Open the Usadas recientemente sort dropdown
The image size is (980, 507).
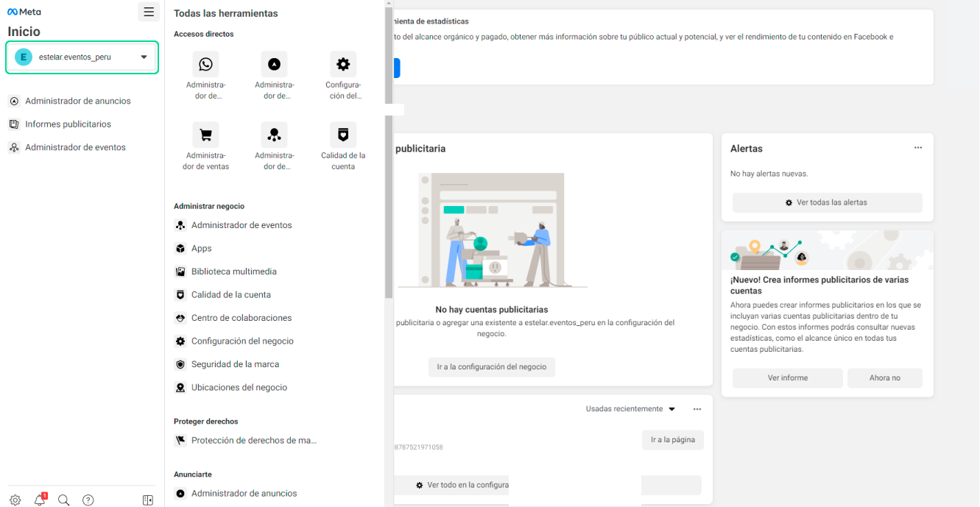pyautogui.click(x=630, y=409)
